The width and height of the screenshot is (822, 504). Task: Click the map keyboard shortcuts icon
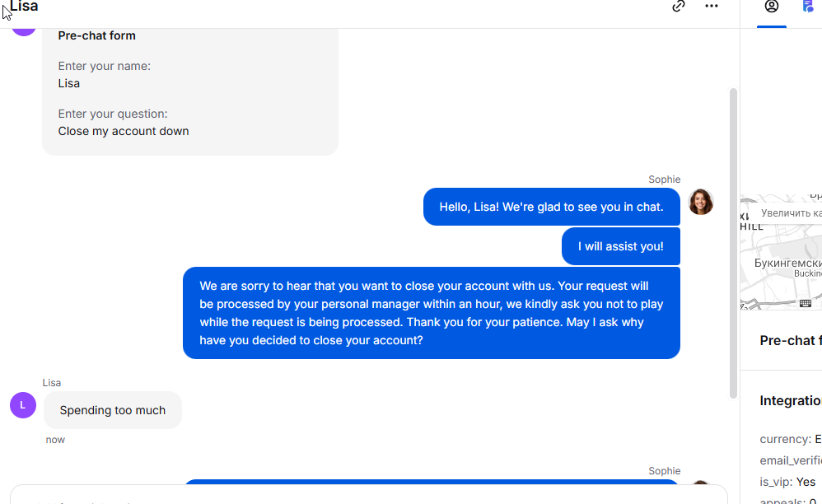tap(806, 303)
